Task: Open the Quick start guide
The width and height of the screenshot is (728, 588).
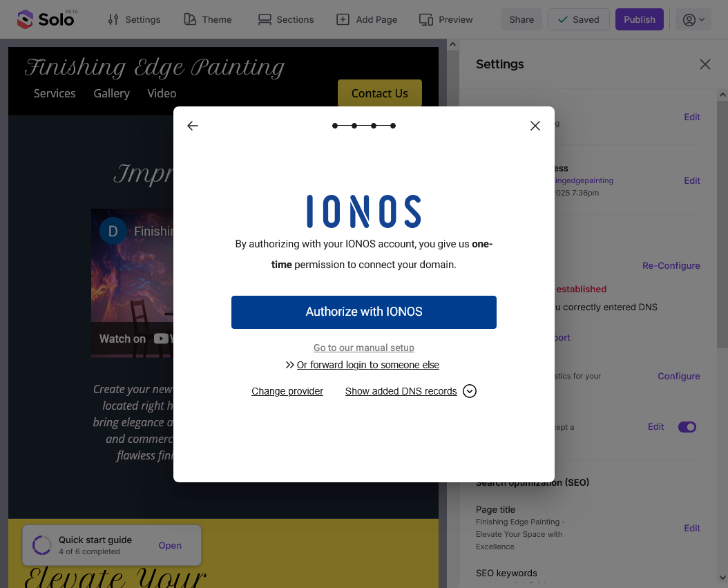Action: pyautogui.click(x=170, y=545)
